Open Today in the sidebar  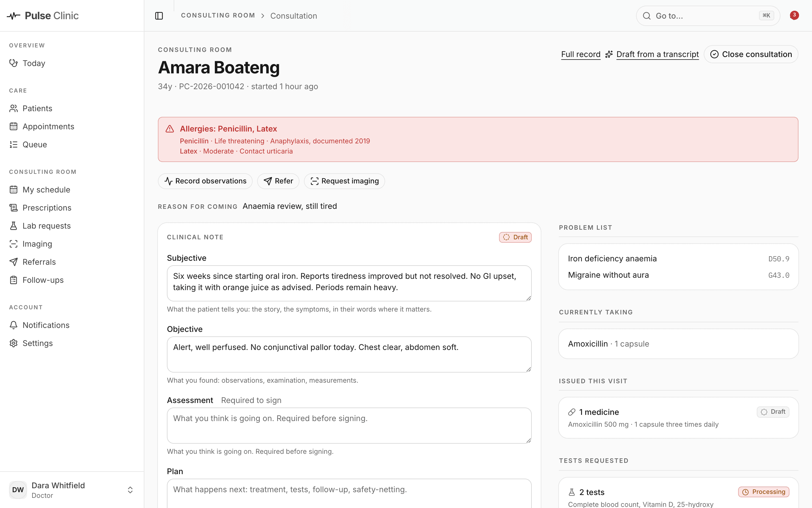point(72,63)
